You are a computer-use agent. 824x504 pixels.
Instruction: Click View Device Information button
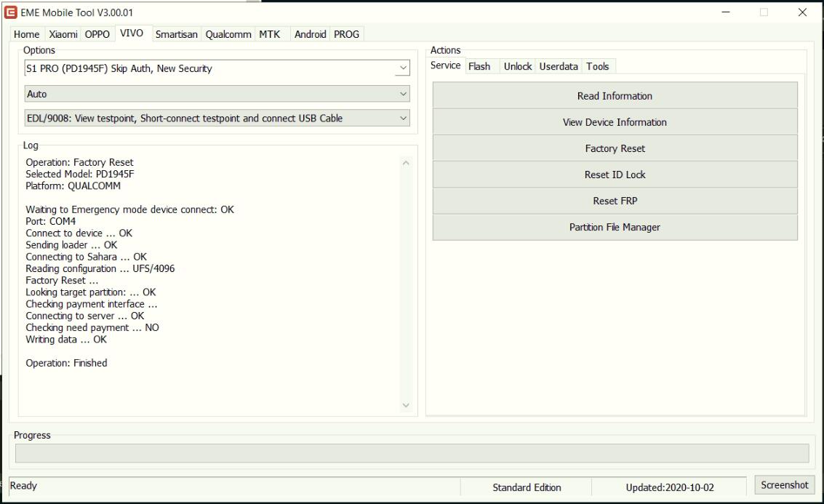(615, 122)
